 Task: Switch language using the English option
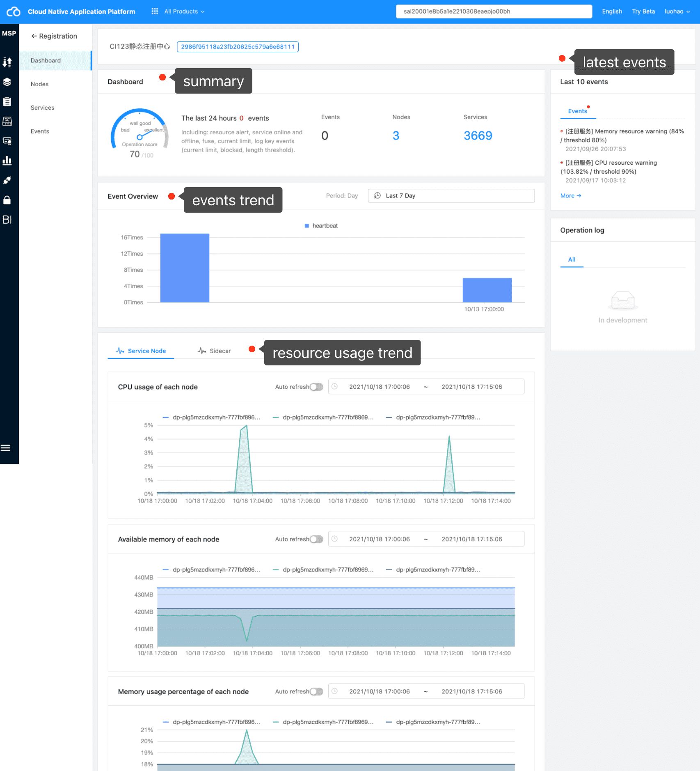(612, 11)
